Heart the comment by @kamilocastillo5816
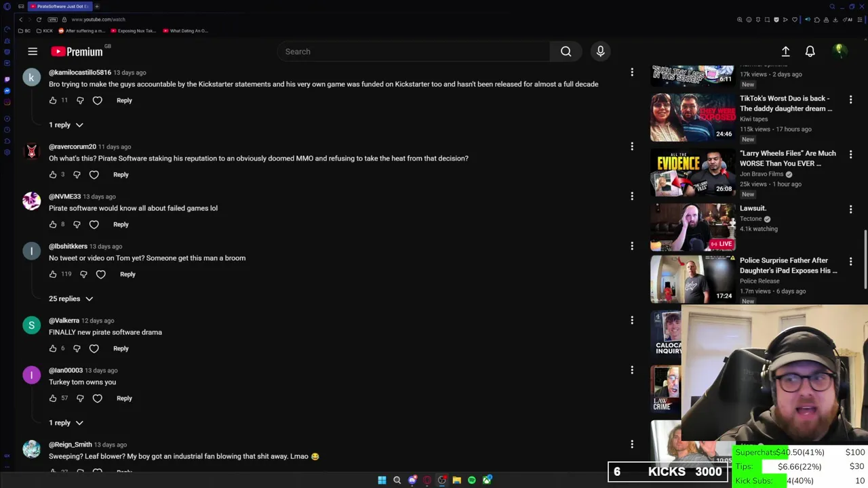This screenshot has width=868, height=488. (97, 100)
